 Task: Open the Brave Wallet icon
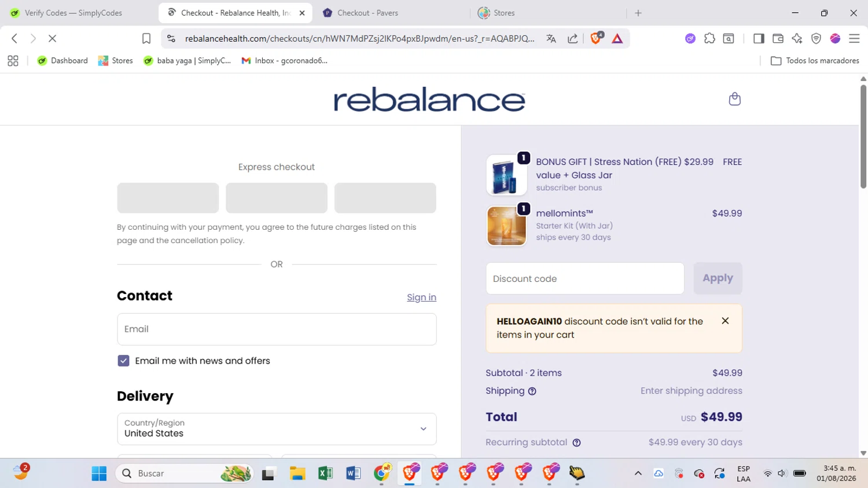pyautogui.click(x=778, y=38)
